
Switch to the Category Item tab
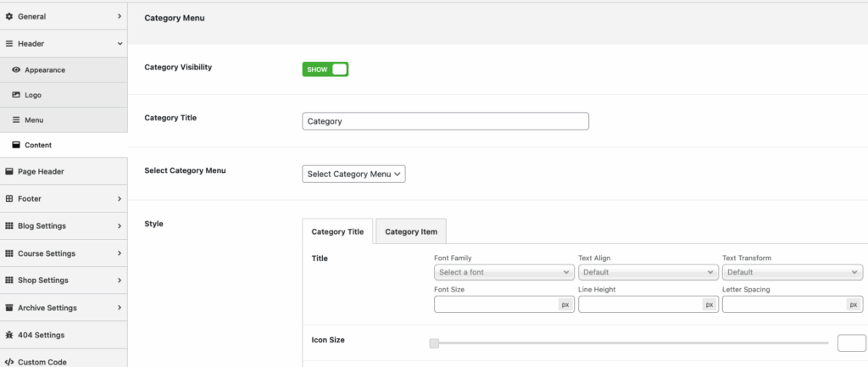[x=411, y=231]
